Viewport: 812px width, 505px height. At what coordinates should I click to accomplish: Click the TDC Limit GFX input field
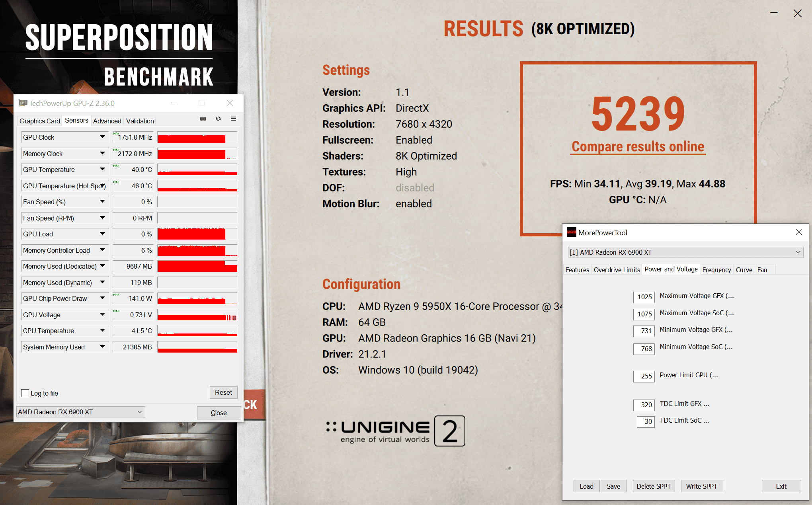tap(644, 405)
